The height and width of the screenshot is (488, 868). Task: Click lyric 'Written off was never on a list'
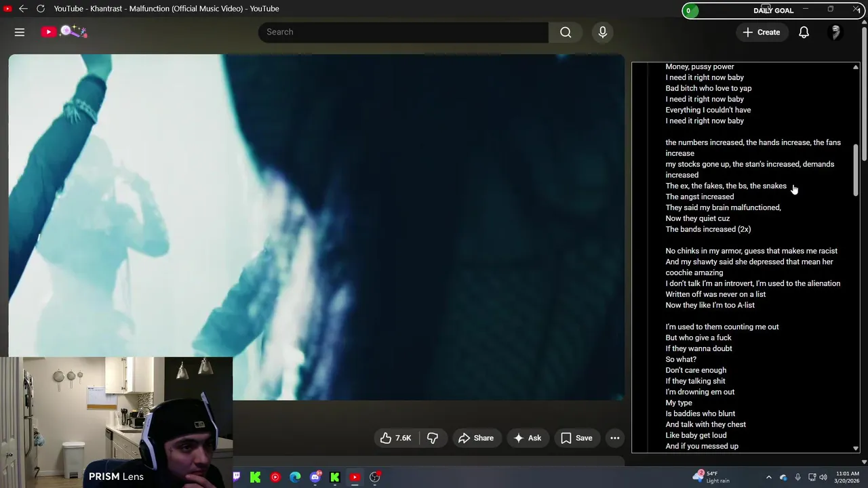(715, 294)
